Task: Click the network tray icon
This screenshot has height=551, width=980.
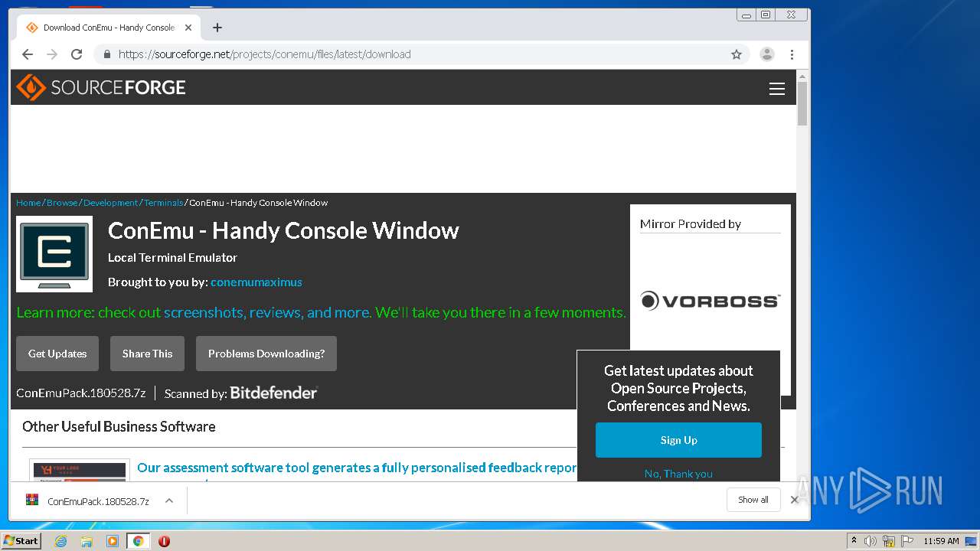Action: point(889,541)
